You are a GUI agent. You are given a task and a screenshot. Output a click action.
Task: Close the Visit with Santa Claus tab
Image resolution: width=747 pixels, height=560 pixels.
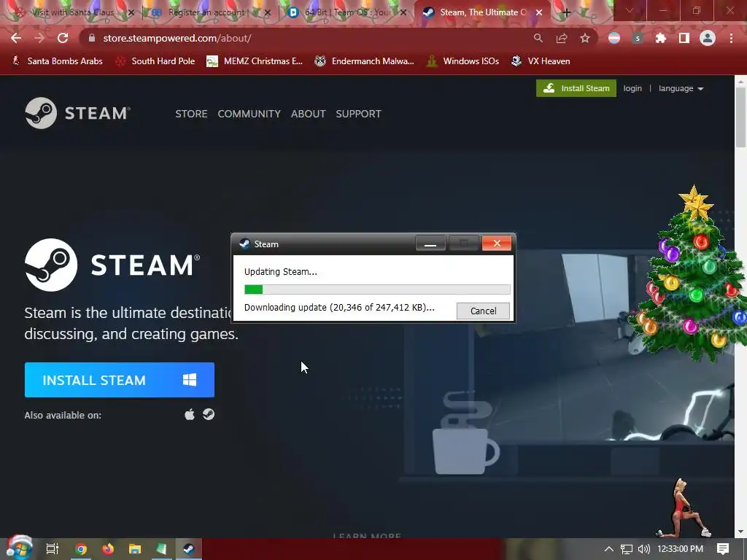tap(131, 13)
